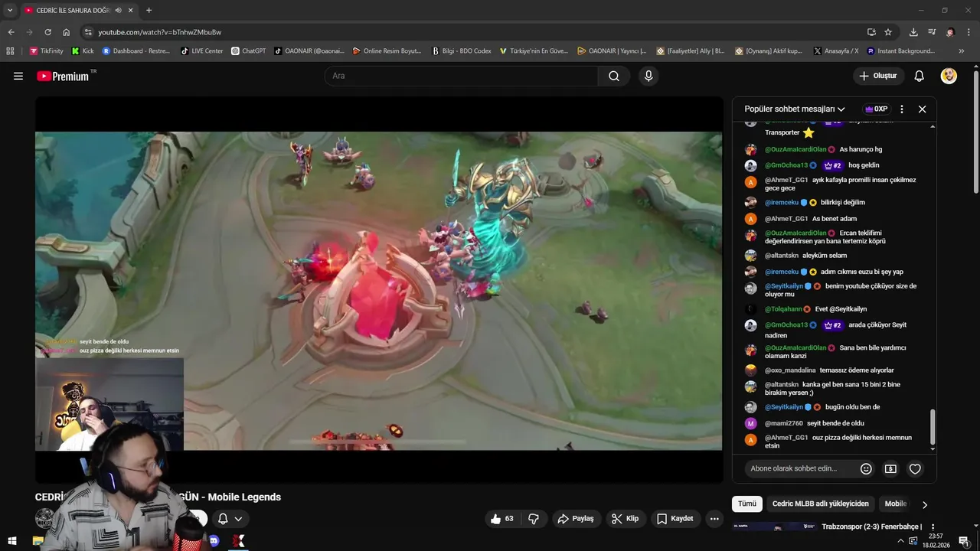Screen dimensions: 980x551
Task: Open the subscription notification bell dropdown
Action: tap(230, 519)
